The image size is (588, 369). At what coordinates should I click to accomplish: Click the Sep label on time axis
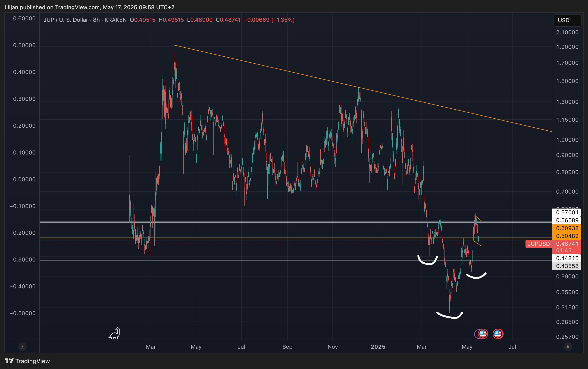287,347
